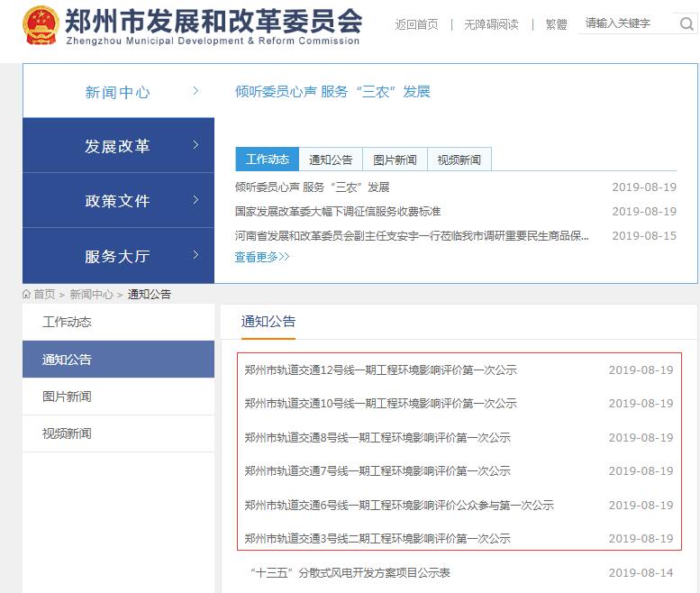Select the 图片新闻 tab
The image size is (700, 593).
click(395, 160)
